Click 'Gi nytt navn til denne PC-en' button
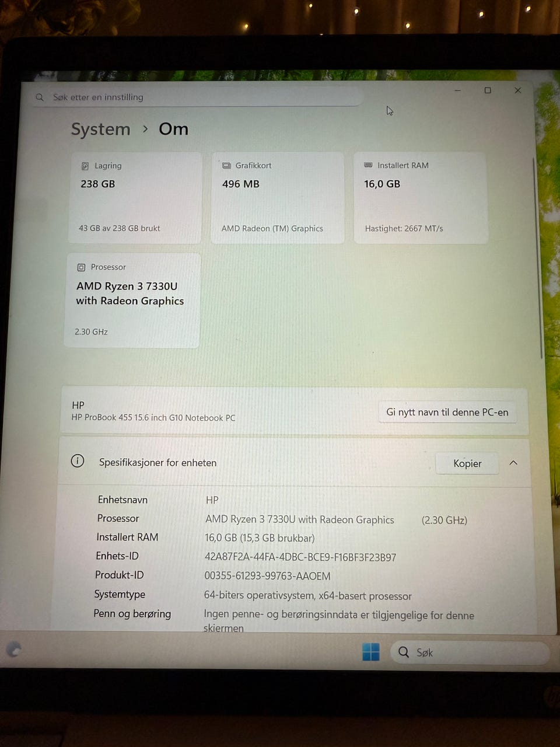 point(447,412)
